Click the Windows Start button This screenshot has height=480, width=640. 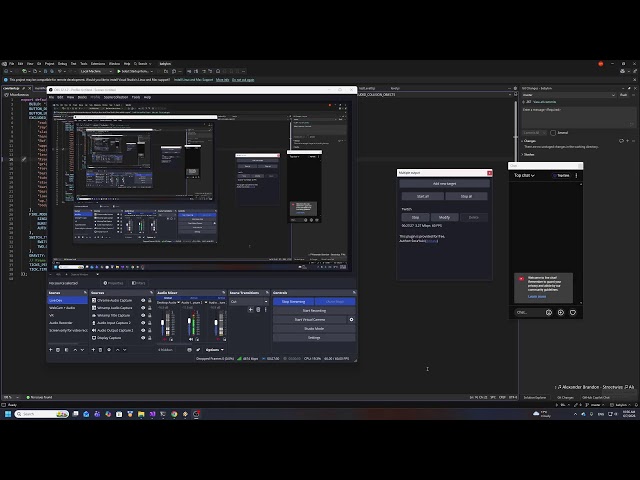point(8,414)
